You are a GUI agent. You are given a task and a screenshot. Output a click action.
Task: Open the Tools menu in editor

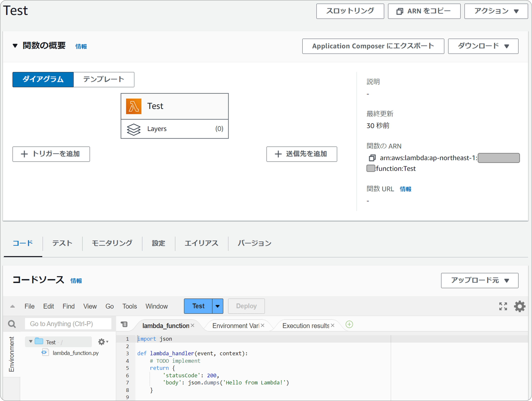[x=129, y=306]
